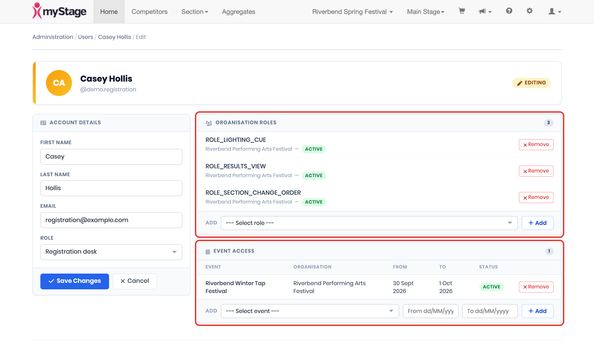Open the Select role dropdown
This screenshot has width=594, height=364.
[369, 223]
